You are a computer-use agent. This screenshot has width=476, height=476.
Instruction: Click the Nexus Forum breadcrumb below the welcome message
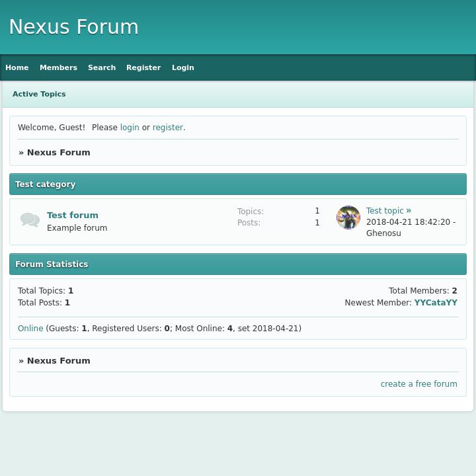click(x=58, y=153)
